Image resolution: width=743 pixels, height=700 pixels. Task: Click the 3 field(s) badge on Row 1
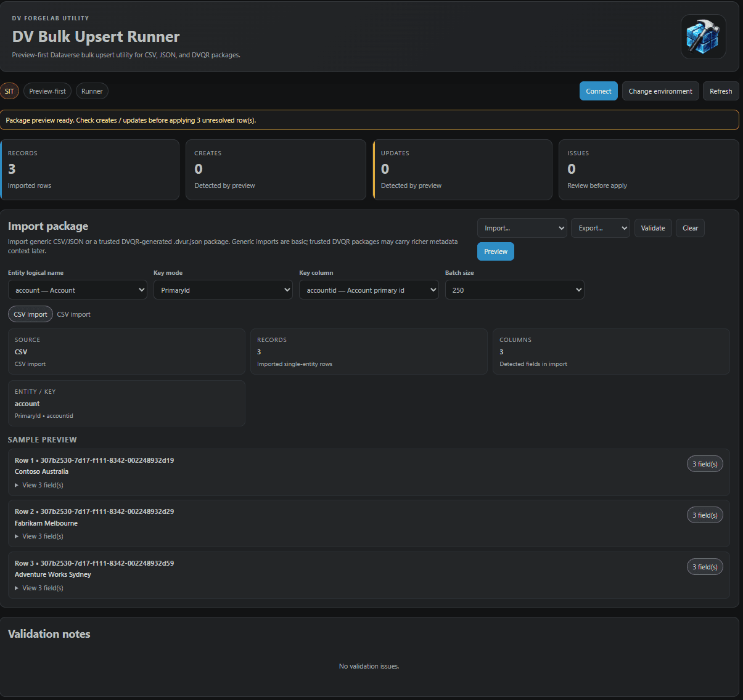pyautogui.click(x=705, y=464)
